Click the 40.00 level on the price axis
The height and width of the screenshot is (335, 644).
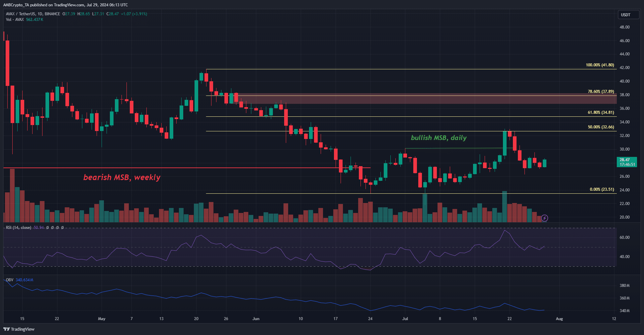624,81
